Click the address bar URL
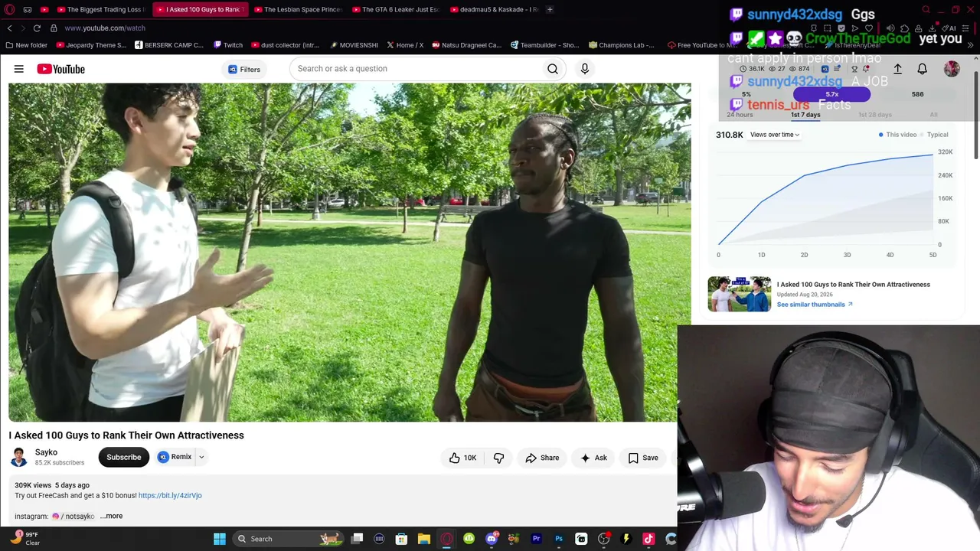Image resolution: width=980 pixels, height=551 pixels. pyautogui.click(x=105, y=28)
